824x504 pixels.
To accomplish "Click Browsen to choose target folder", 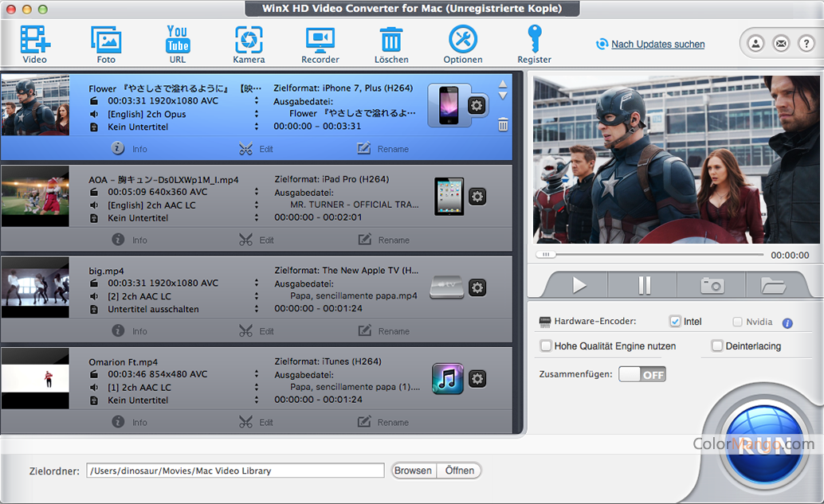I will click(x=413, y=471).
